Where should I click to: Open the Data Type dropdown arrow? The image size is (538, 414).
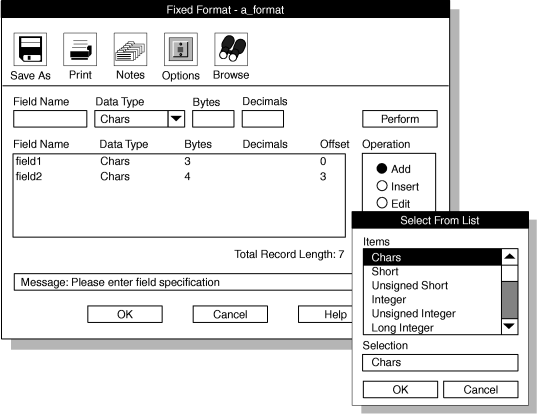coord(176,119)
